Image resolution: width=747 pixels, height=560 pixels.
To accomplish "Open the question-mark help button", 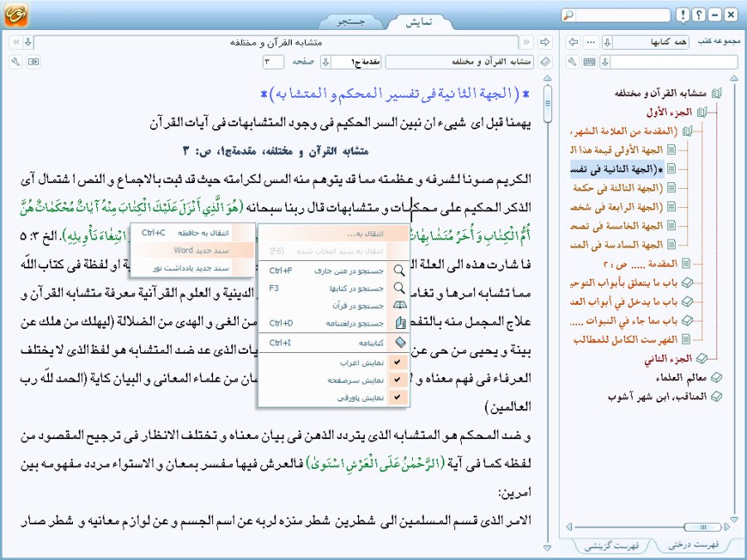I will pos(698,15).
